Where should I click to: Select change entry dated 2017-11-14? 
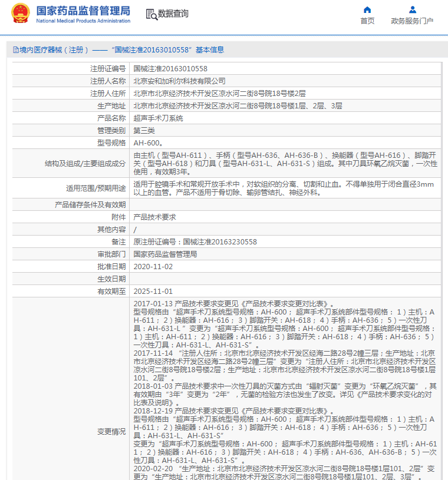coord(285,366)
